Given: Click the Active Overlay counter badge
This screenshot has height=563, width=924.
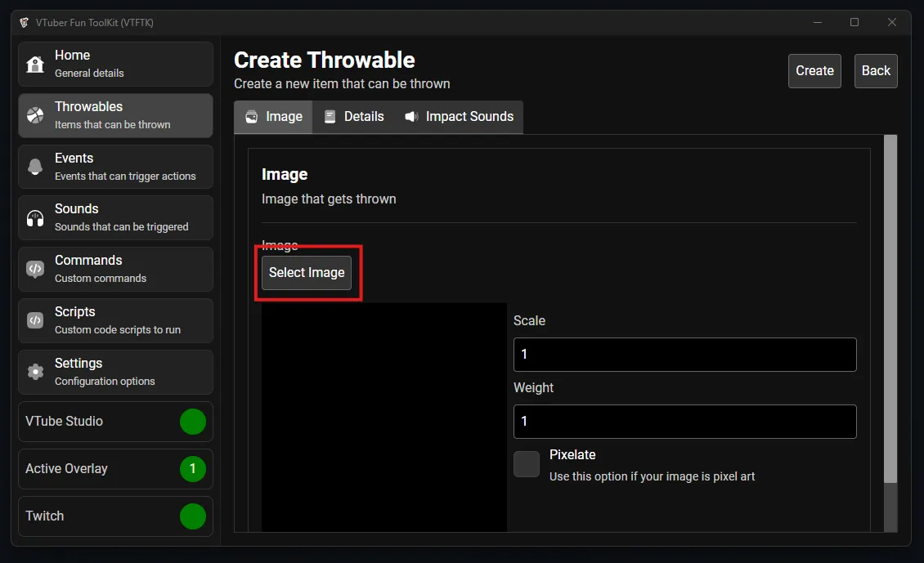Looking at the screenshot, I should tap(193, 469).
